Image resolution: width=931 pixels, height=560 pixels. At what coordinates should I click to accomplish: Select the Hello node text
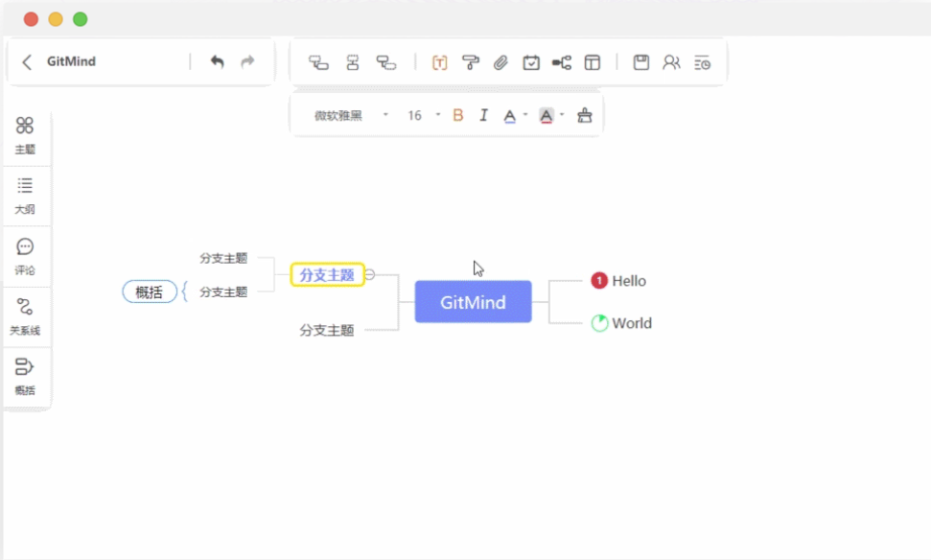tap(629, 281)
